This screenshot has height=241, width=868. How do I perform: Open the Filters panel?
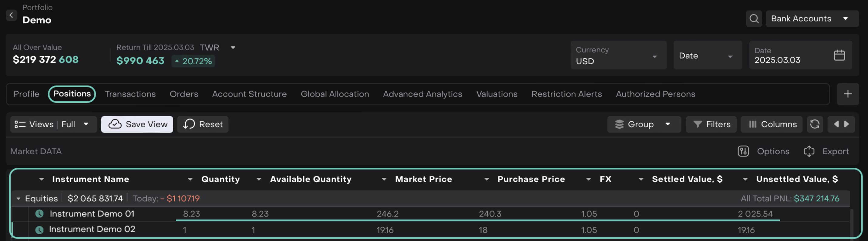click(x=711, y=124)
